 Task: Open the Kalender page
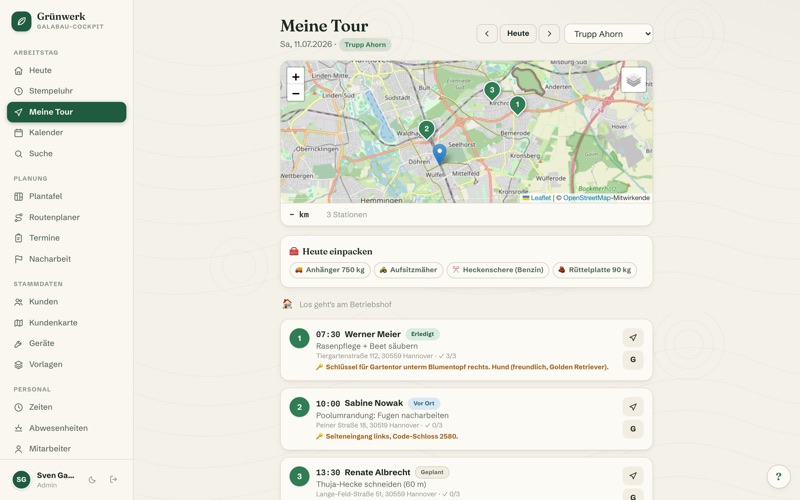click(66, 133)
